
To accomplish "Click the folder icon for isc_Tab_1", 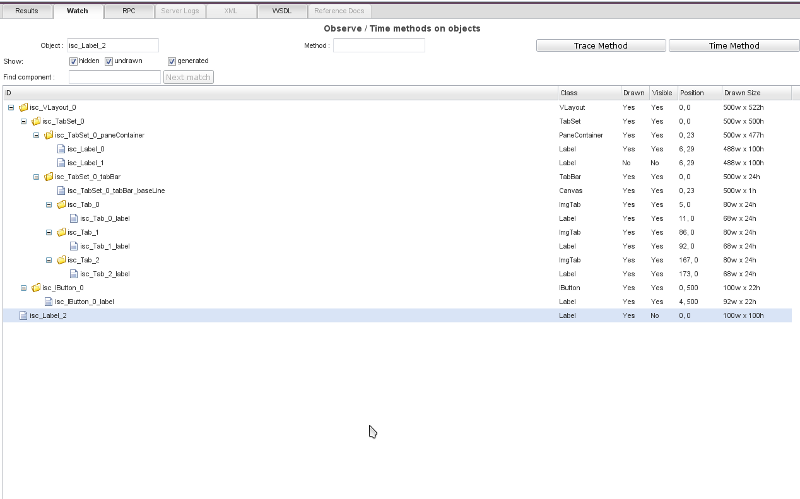I will 61,232.
